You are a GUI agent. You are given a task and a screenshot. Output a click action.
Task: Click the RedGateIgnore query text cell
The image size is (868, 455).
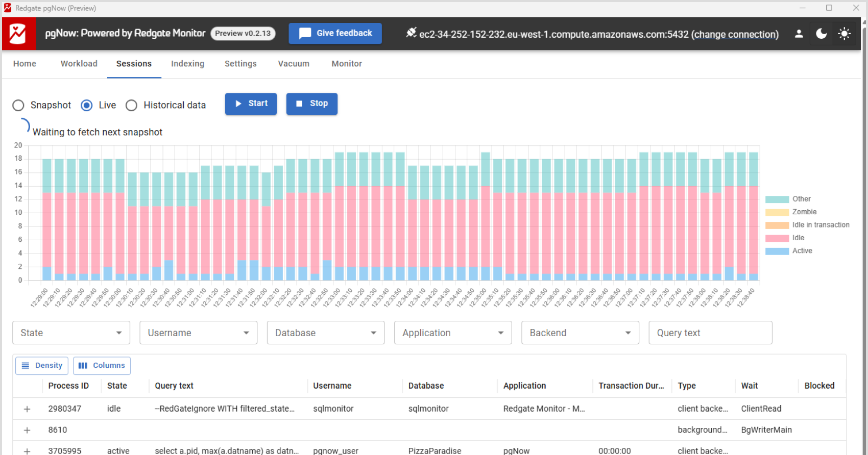click(225, 409)
